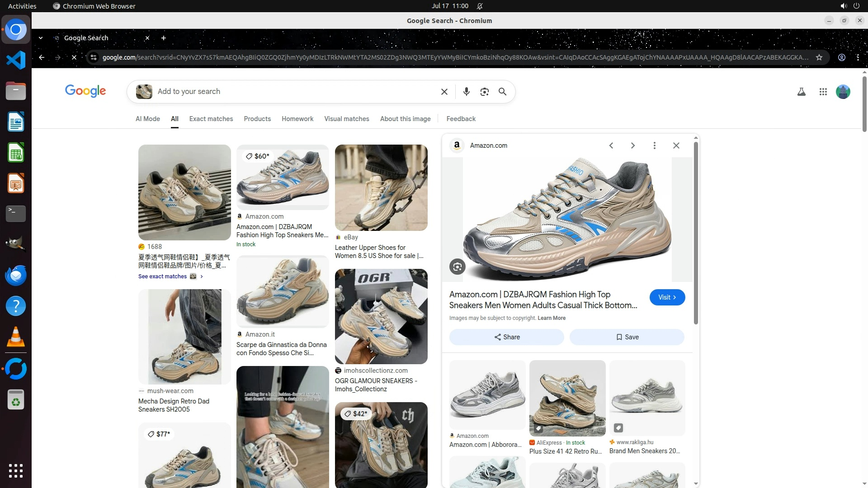Open the Search Labs flask icon

(x=801, y=92)
